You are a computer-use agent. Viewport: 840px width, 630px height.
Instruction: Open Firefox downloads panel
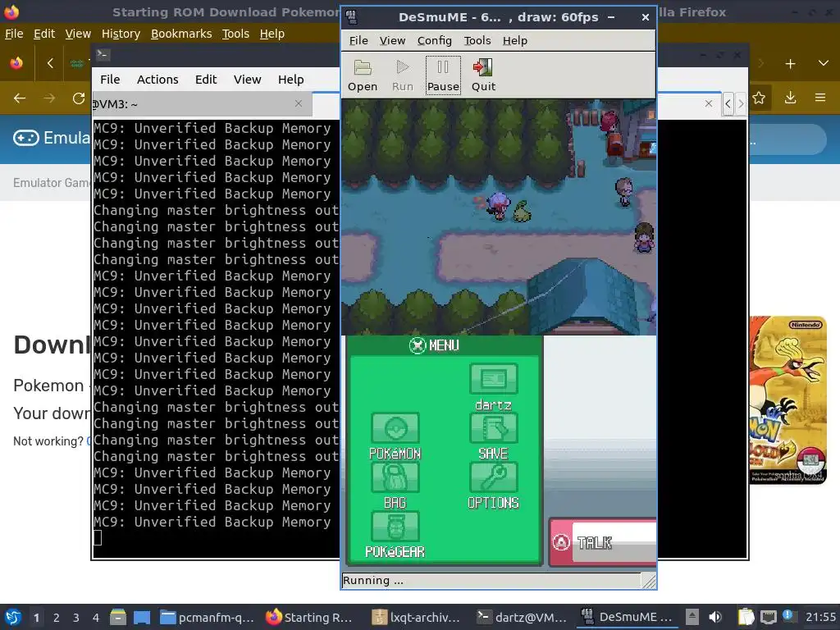(790, 98)
